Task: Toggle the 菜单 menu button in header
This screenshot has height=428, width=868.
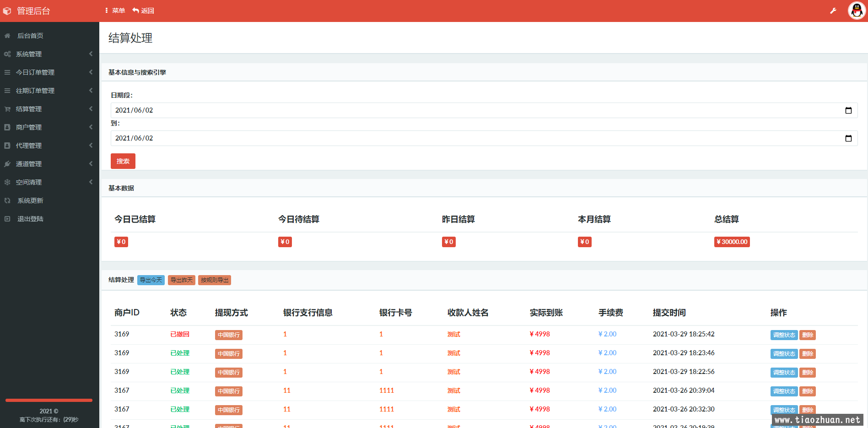Action: point(115,11)
